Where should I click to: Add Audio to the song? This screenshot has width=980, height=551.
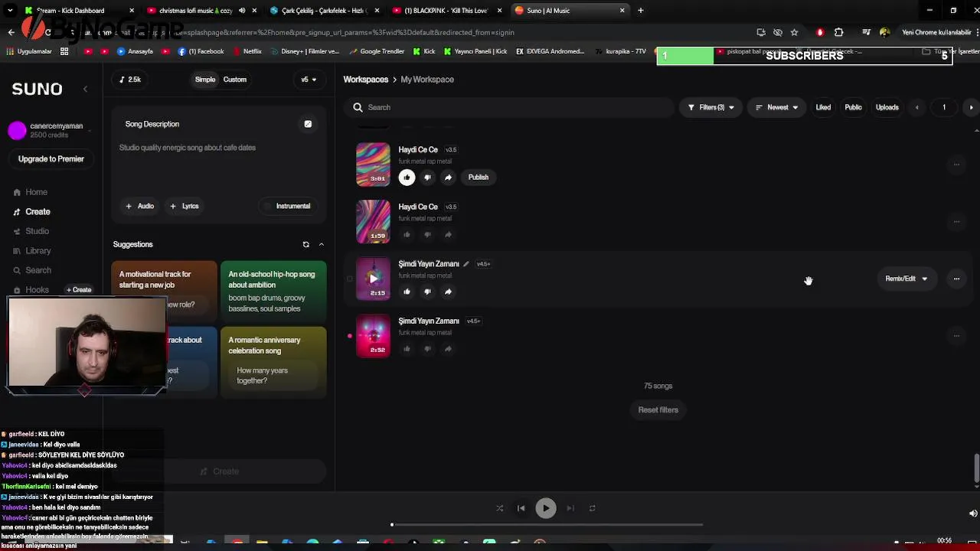[x=139, y=206]
